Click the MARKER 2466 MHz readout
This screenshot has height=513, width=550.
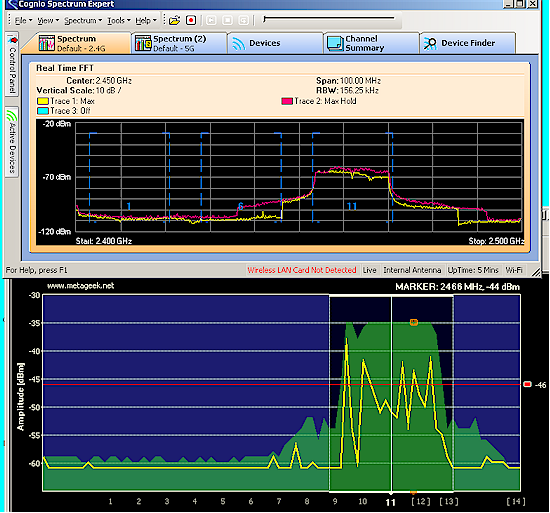[x=457, y=287]
